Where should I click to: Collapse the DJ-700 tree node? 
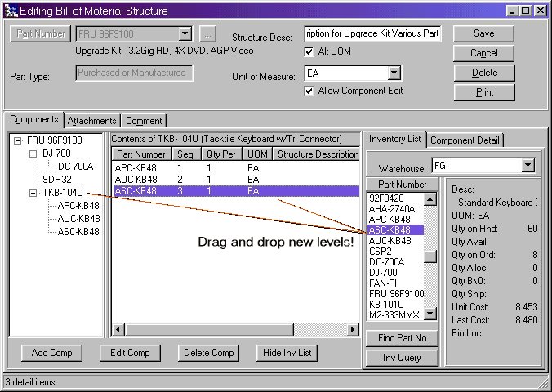(33, 154)
